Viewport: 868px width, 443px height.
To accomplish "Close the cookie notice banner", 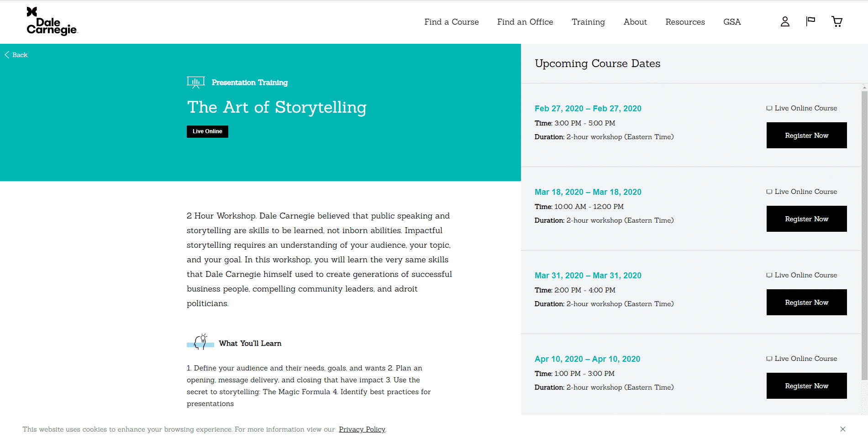I will point(843,429).
